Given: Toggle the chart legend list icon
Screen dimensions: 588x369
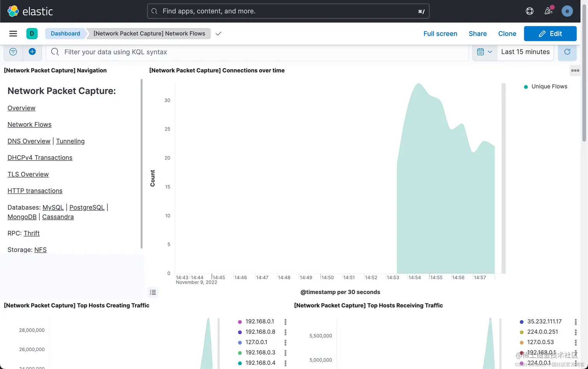Looking at the screenshot, I should pyautogui.click(x=153, y=292).
